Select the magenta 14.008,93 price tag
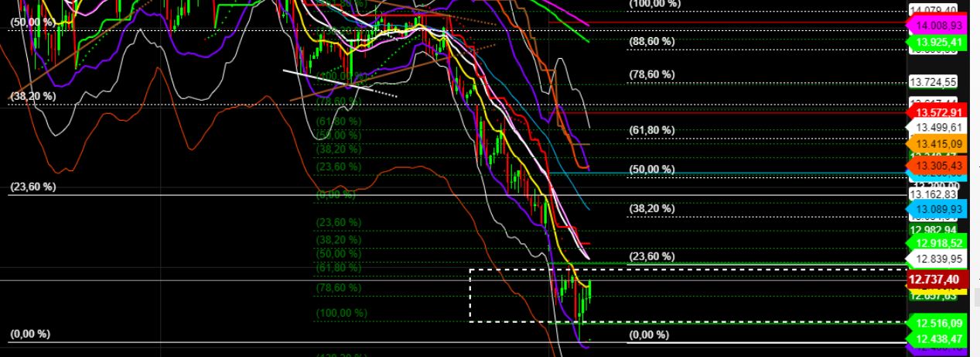 [x=935, y=26]
